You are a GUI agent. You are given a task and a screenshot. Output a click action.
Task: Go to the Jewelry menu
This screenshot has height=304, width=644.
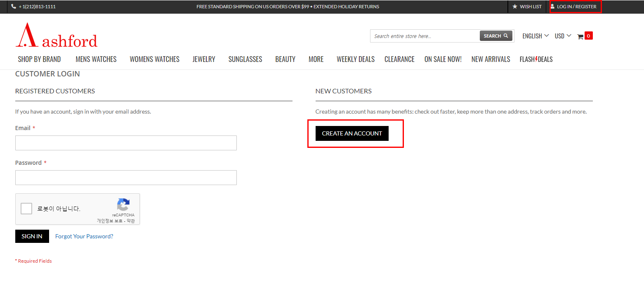(x=204, y=59)
